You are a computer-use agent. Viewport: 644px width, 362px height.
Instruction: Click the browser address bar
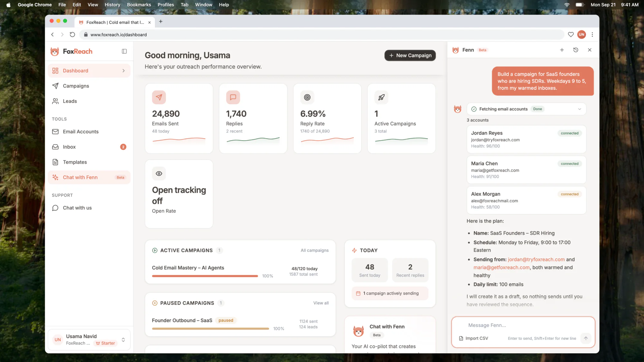point(321,35)
